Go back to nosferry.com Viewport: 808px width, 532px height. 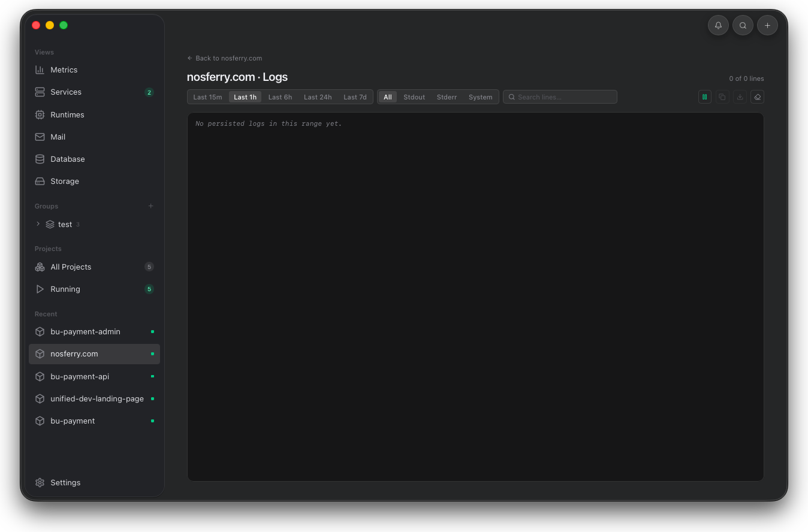[225, 58]
